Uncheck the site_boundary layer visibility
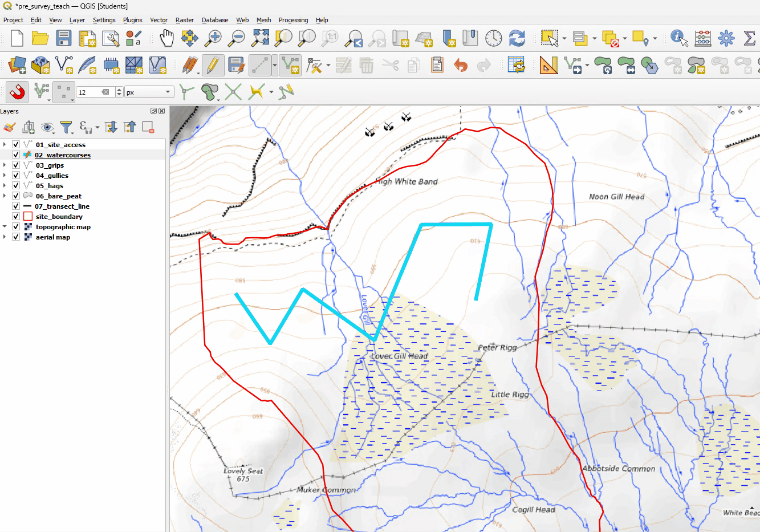The image size is (760, 532). click(x=16, y=217)
